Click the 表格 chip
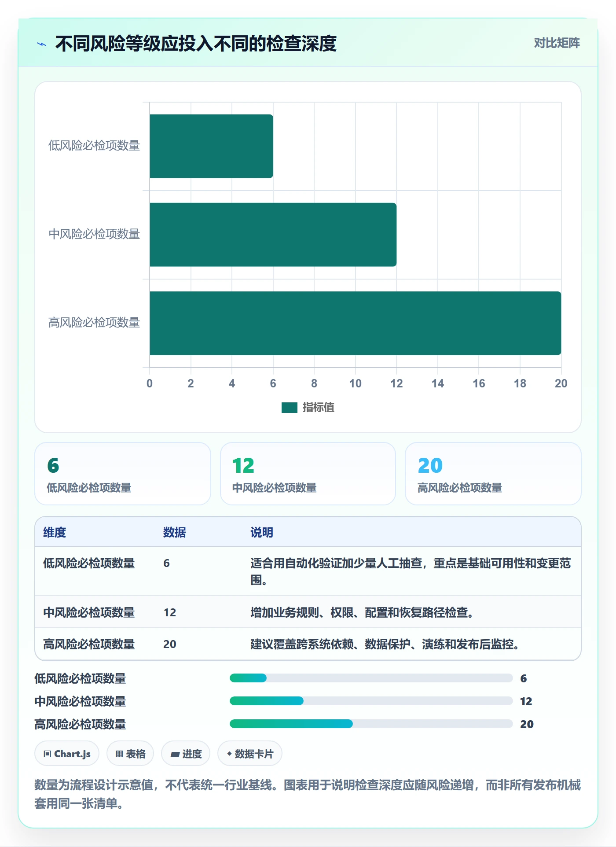Viewport: 616px width, 847px height. click(x=130, y=754)
